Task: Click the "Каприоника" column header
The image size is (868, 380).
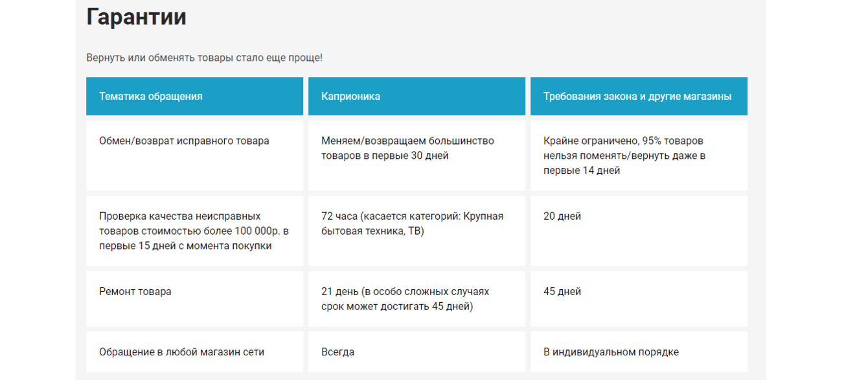Action: [x=417, y=97]
